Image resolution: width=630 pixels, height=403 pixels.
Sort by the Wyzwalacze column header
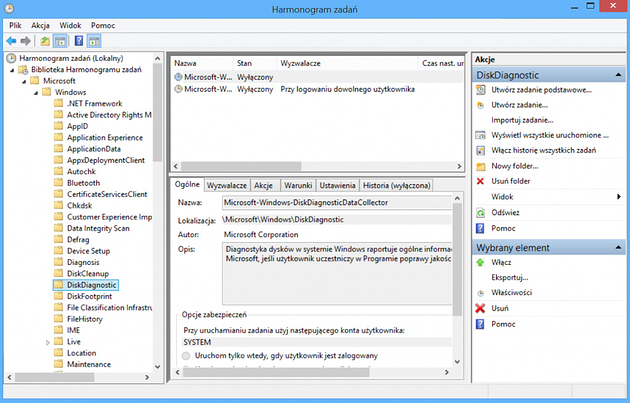coord(347,63)
